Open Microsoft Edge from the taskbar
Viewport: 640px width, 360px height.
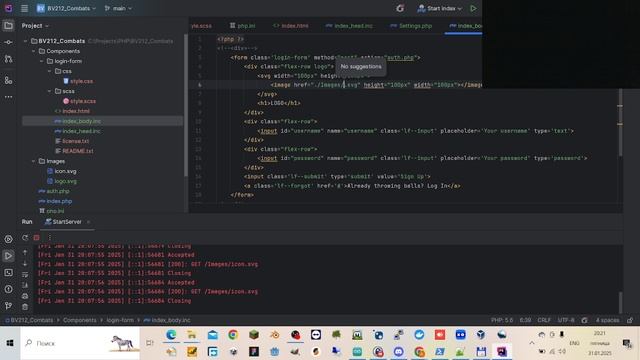pyautogui.click(x=171, y=335)
